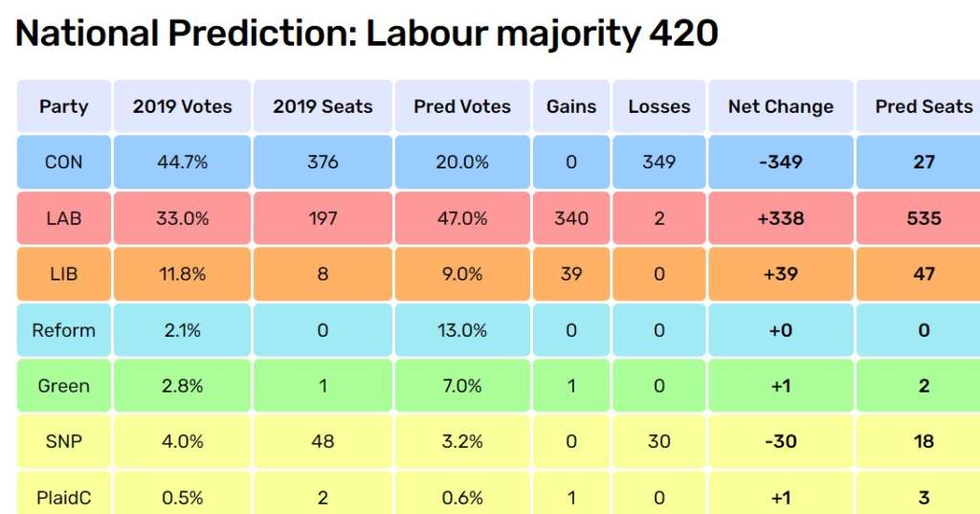This screenshot has height=514, width=980.
Task: Click the Pred Seats column header
Action: point(923,106)
